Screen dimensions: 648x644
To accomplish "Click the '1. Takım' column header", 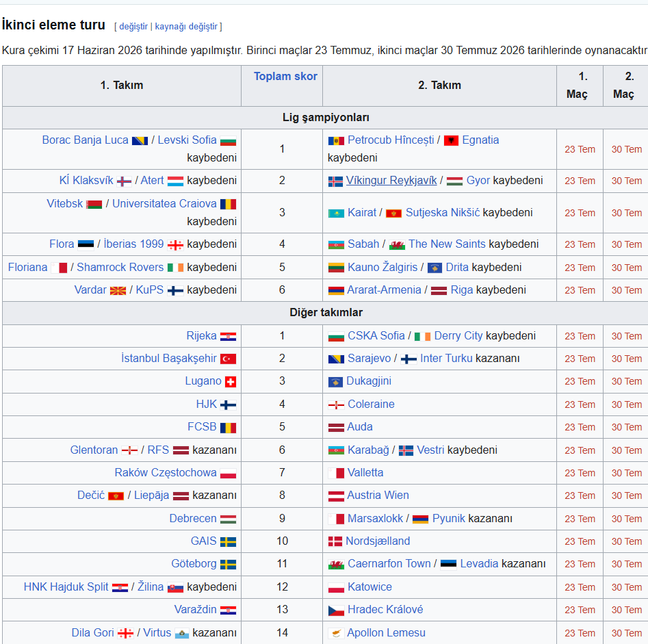I will pos(122,86).
